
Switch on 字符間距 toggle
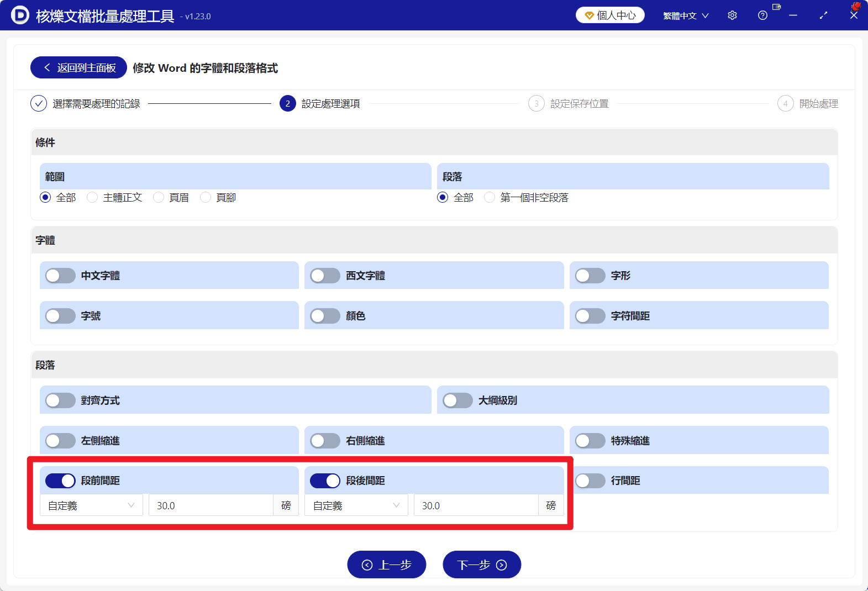point(590,316)
